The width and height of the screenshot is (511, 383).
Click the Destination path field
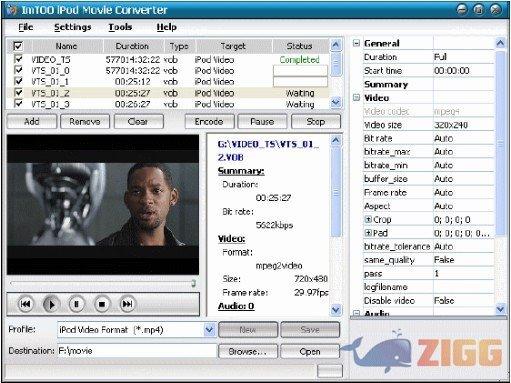pos(137,351)
